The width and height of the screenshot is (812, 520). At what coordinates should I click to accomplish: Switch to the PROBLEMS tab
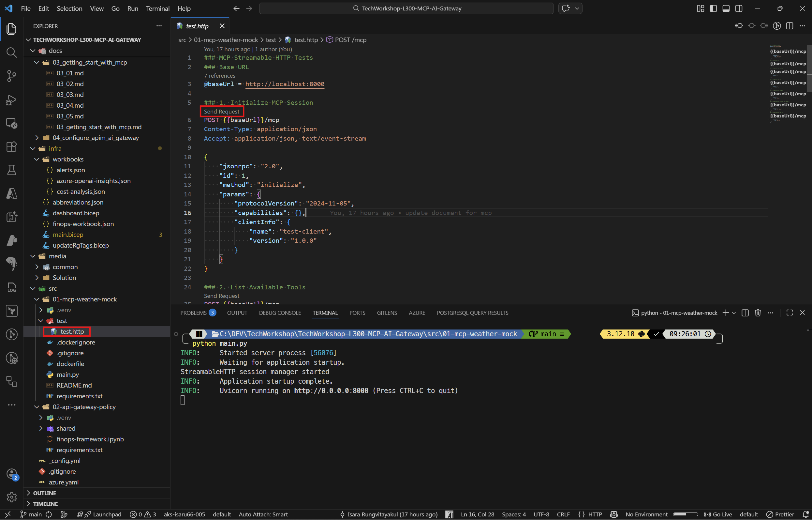pyautogui.click(x=198, y=313)
